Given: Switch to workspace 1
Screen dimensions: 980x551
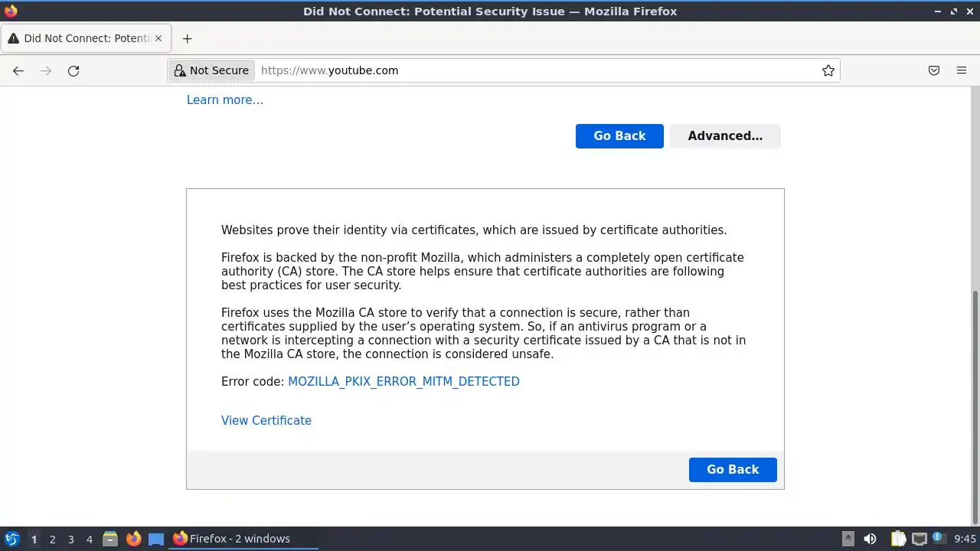Looking at the screenshot, I should click(x=34, y=539).
